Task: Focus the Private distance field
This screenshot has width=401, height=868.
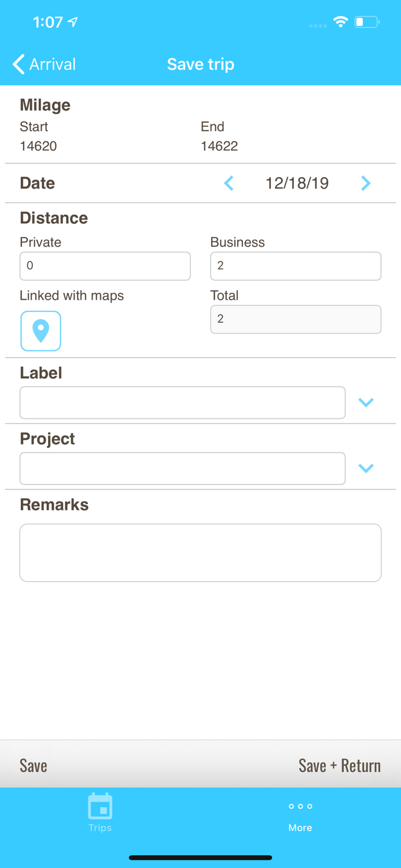Action: point(105,266)
